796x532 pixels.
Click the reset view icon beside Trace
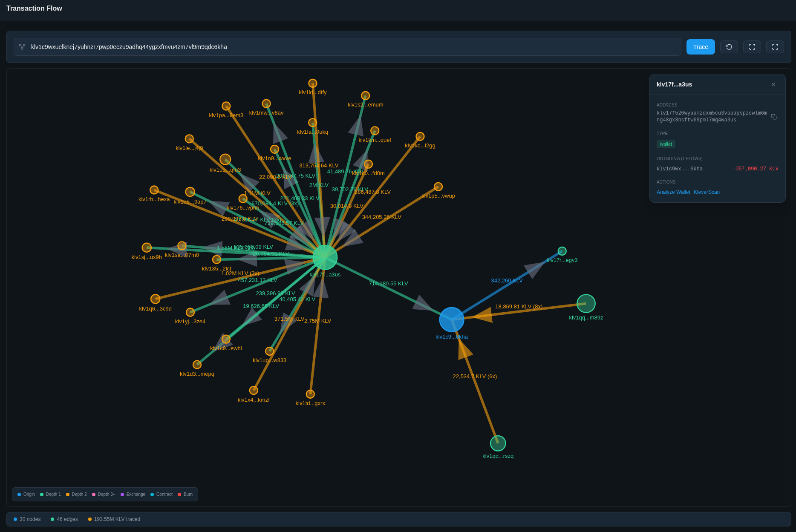tap(729, 47)
